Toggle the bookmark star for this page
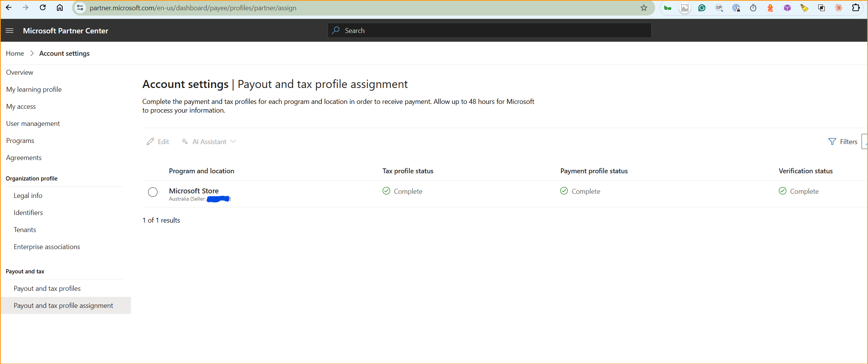This screenshot has height=364, width=868. [644, 8]
